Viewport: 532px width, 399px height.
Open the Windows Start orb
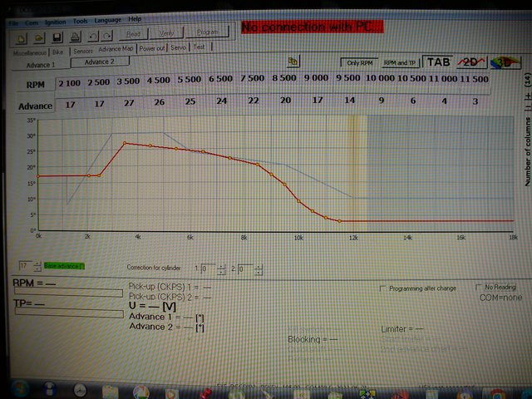tap(20, 389)
